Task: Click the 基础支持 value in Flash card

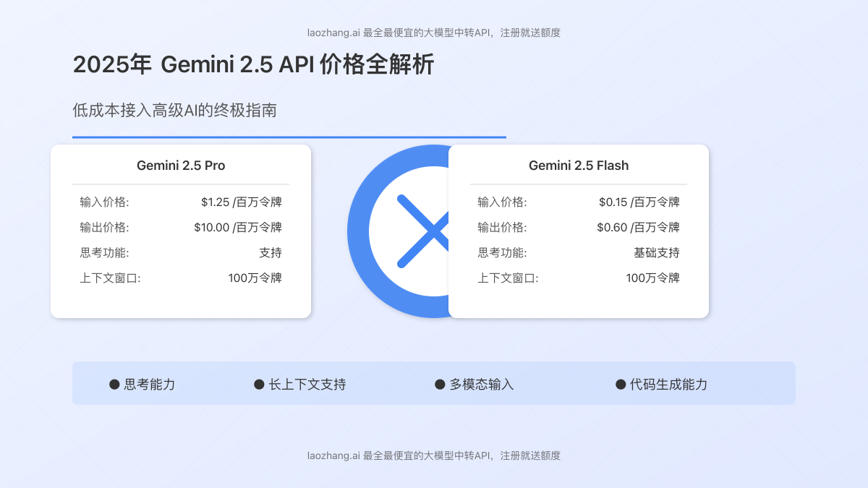Action: 657,253
